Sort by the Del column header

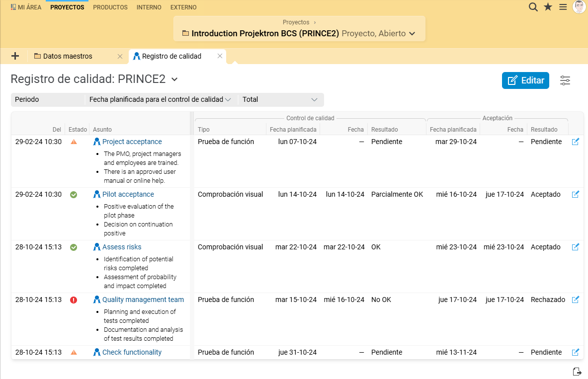point(57,129)
